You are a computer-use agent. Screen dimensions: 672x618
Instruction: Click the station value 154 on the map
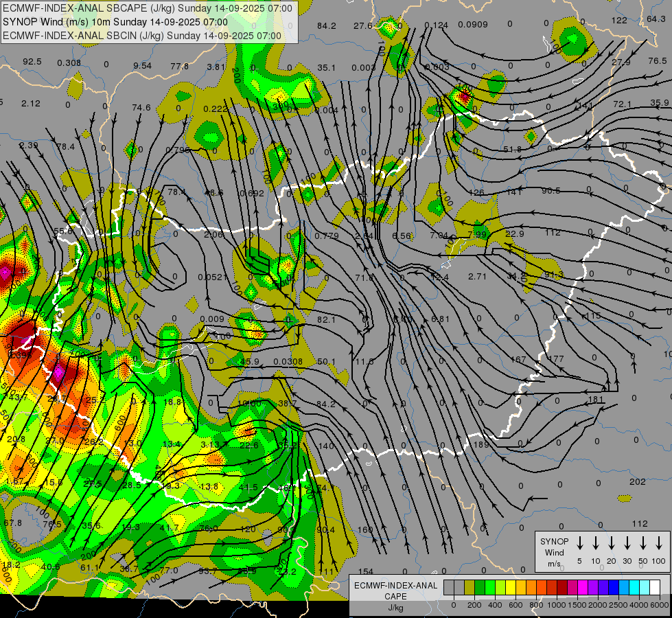click(366, 571)
